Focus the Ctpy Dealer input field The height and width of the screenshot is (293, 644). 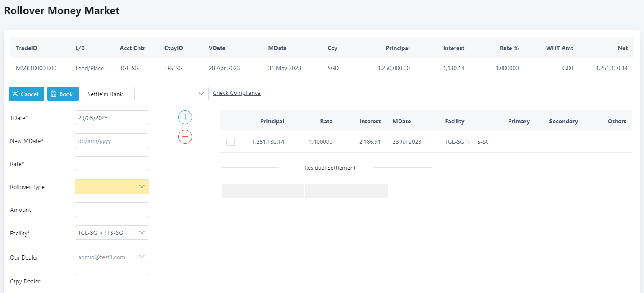pyautogui.click(x=111, y=281)
